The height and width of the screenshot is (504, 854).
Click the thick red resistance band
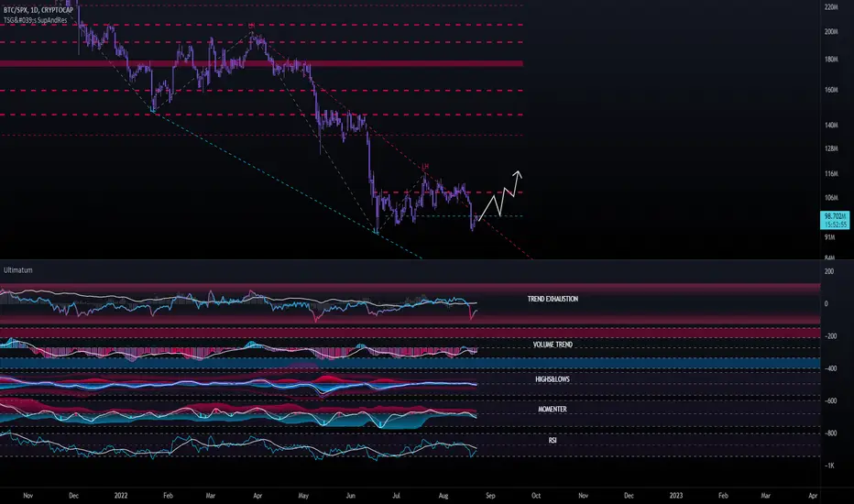[x=261, y=64]
